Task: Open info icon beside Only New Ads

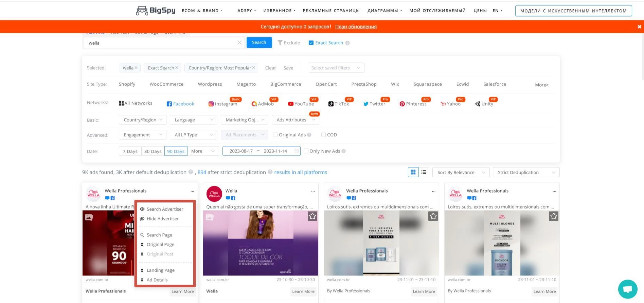Action: [x=343, y=151]
